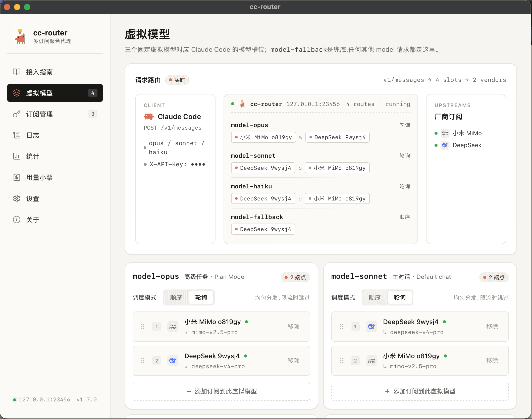Click mimo-v2.5-pro under 小米 MiMo in model-opus
The height and width of the screenshot is (419, 532).
215,332
